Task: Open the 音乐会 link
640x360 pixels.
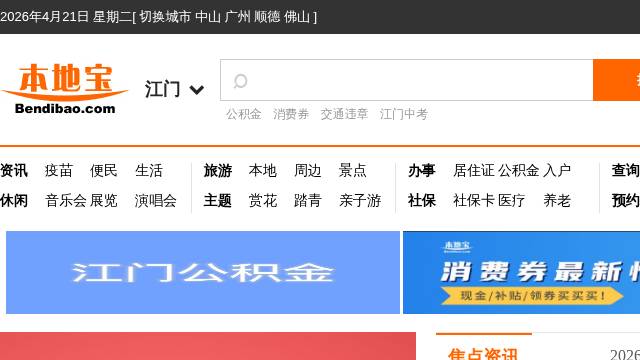Action: coord(66,200)
